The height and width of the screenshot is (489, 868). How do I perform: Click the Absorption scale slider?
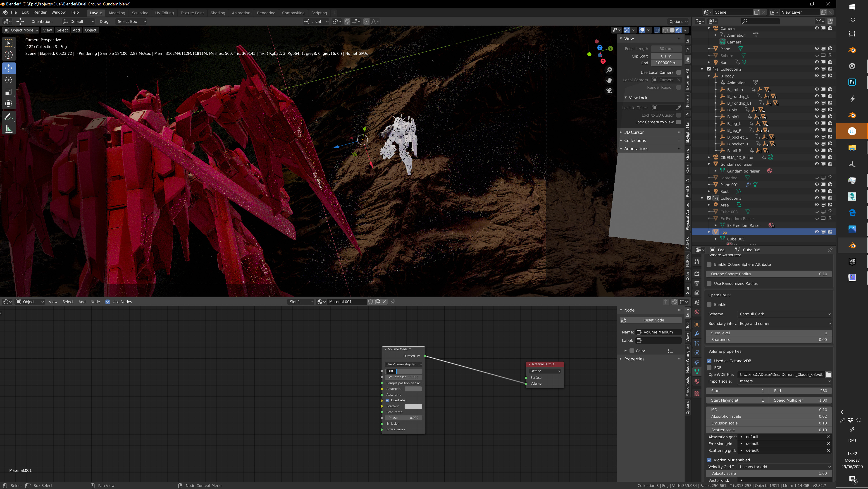coord(768,417)
